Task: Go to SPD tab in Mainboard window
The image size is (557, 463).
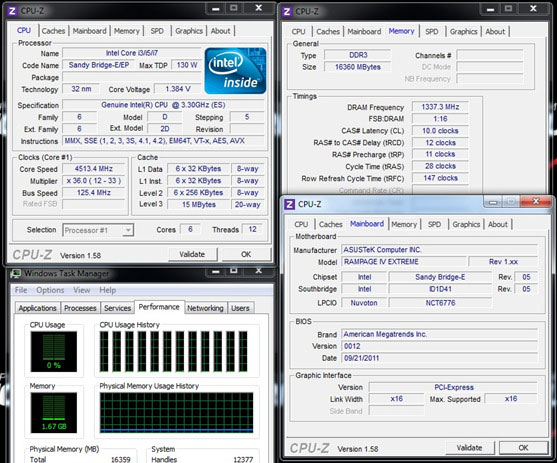Action: point(434,224)
